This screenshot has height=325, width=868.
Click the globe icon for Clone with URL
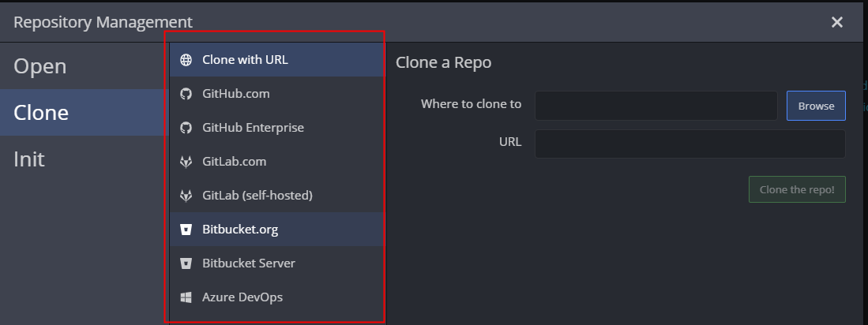[186, 60]
